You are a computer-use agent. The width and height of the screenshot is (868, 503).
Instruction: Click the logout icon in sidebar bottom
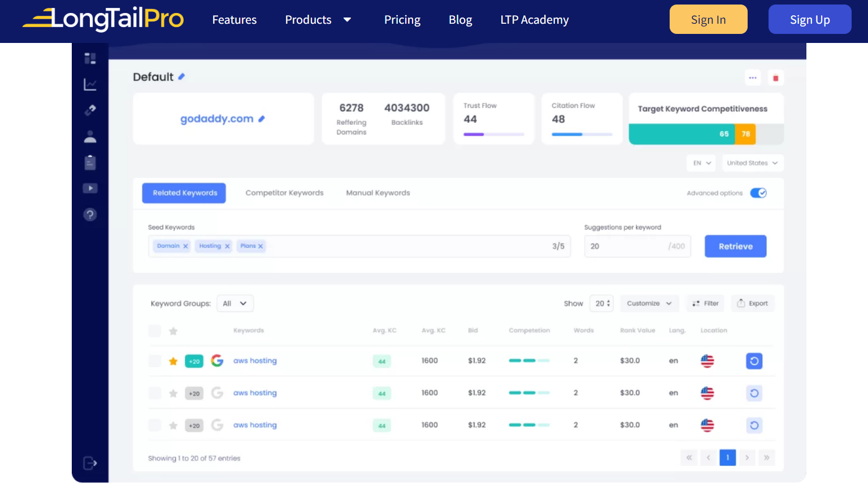tap(90, 463)
